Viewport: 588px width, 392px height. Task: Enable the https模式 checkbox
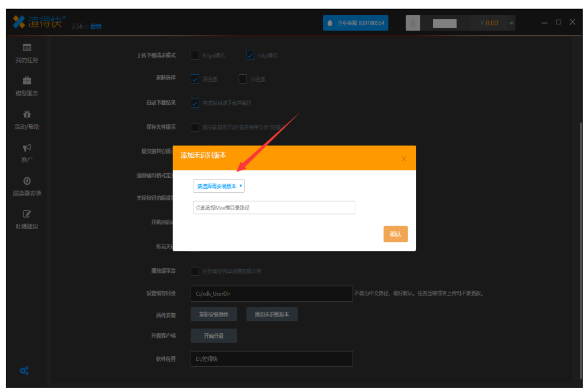[x=195, y=55]
